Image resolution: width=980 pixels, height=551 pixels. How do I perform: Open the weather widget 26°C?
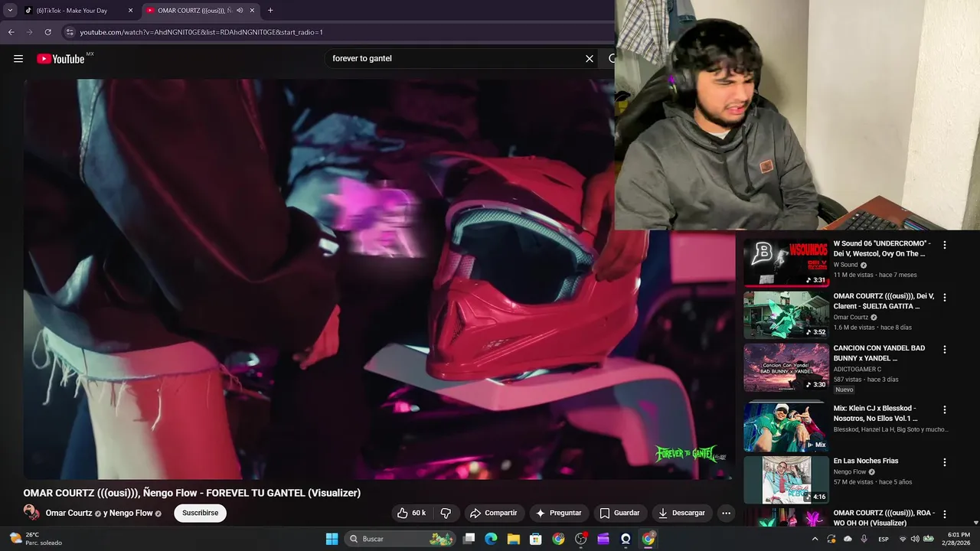(x=35, y=539)
